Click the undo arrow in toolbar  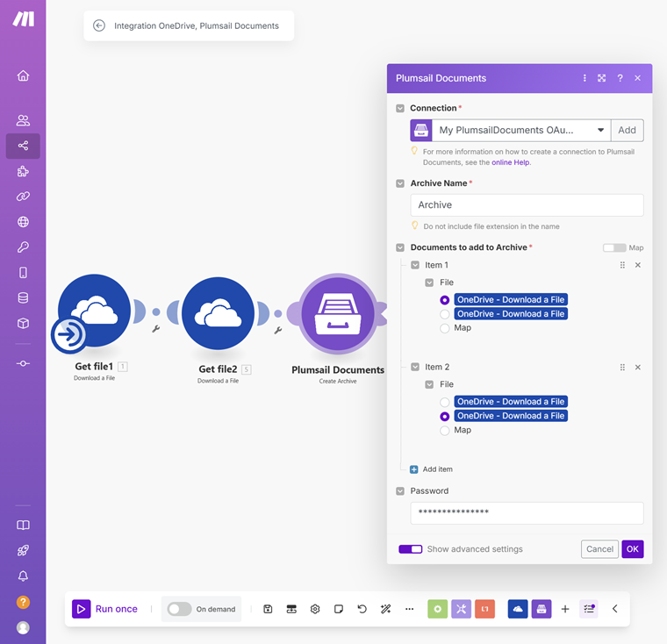click(x=362, y=609)
